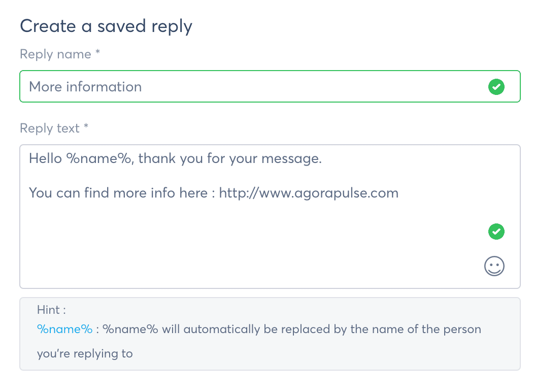The height and width of the screenshot is (392, 534).
Task: Click the 'will automatically be replaced' hint description
Action: point(292,329)
